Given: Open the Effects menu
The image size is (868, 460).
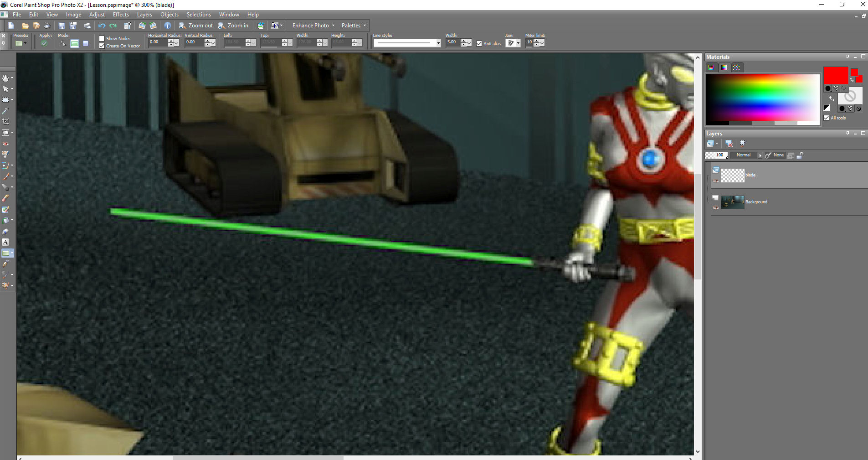Looking at the screenshot, I should [x=121, y=15].
